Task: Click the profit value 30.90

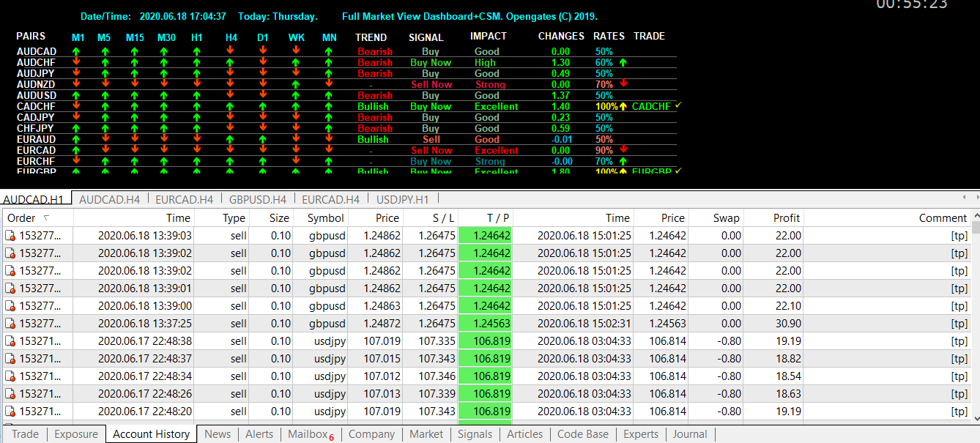Action: [x=788, y=324]
